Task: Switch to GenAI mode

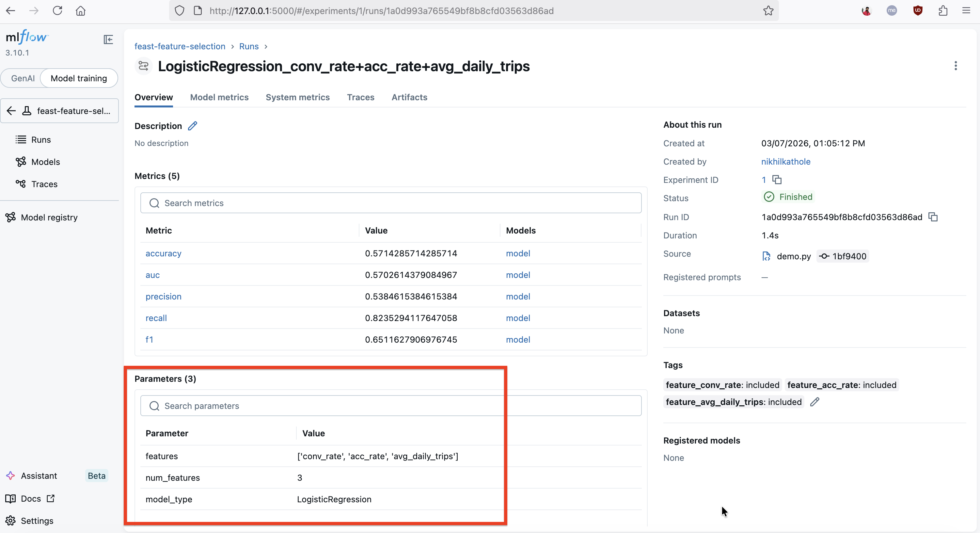Action: coord(23,78)
